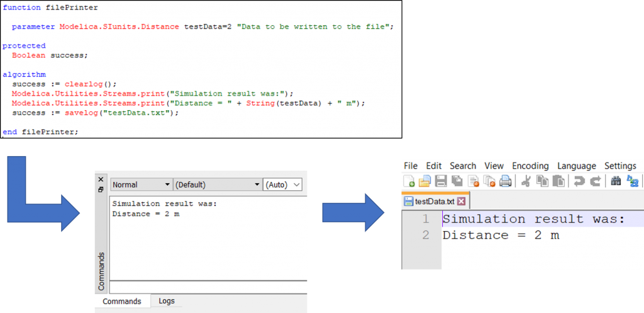The height and width of the screenshot is (313, 644).
Task: Click the Copy icon in toolbar
Action: 543,181
